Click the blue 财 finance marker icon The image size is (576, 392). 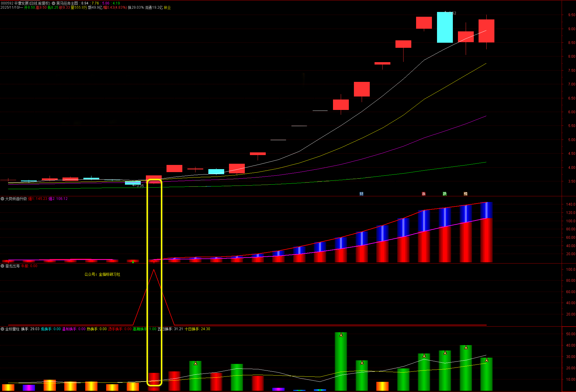coord(361,194)
